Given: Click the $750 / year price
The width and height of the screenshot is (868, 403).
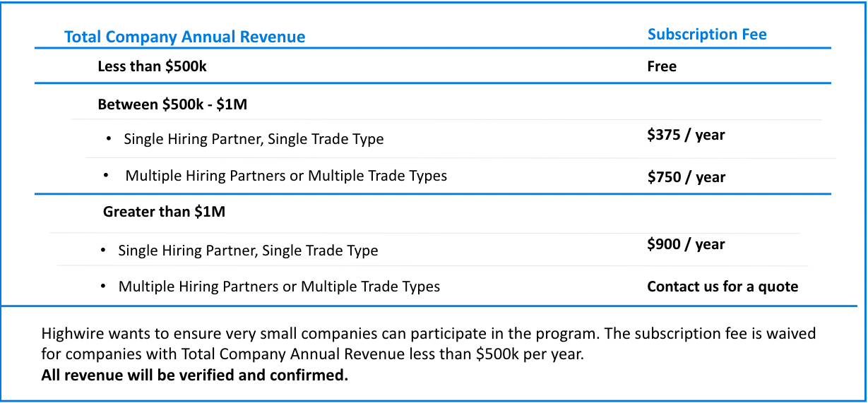Looking at the screenshot, I should pos(686,177).
